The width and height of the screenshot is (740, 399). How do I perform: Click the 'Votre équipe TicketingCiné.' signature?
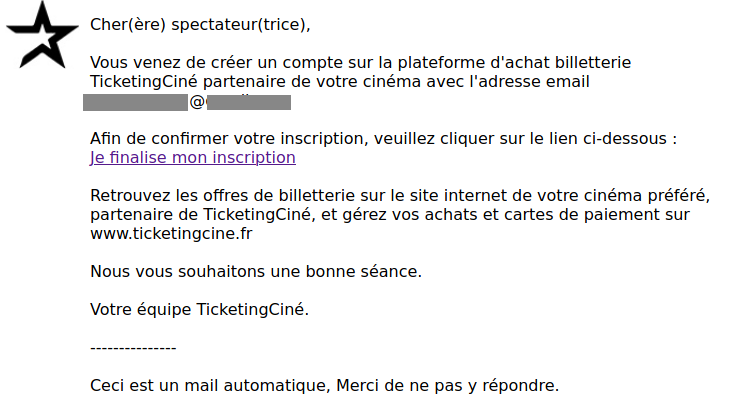(x=199, y=310)
